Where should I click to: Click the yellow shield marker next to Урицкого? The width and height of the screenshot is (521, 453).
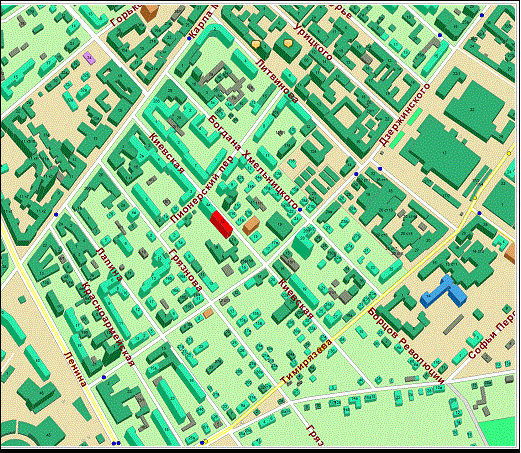click(x=288, y=43)
